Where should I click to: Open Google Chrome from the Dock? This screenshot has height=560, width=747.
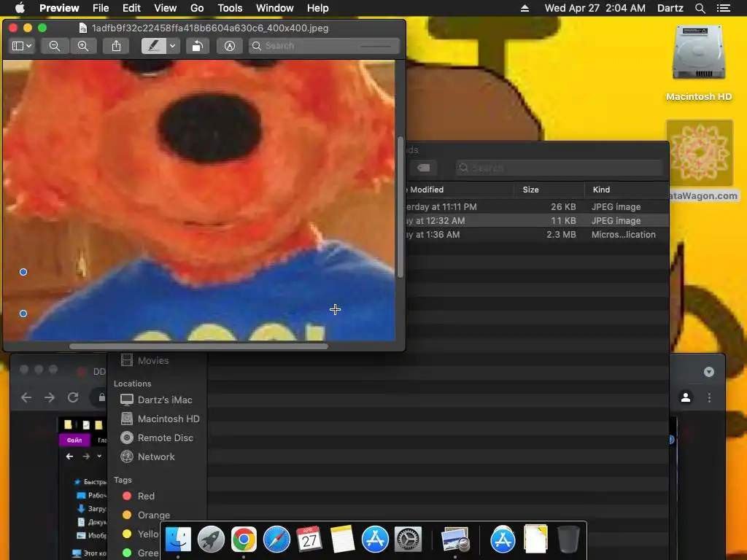[244, 540]
